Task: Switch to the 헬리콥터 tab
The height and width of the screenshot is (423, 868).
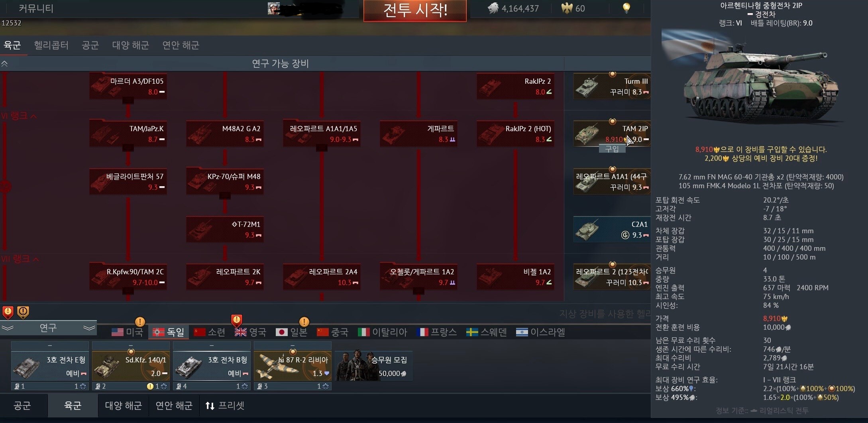Action: pyautogui.click(x=51, y=45)
